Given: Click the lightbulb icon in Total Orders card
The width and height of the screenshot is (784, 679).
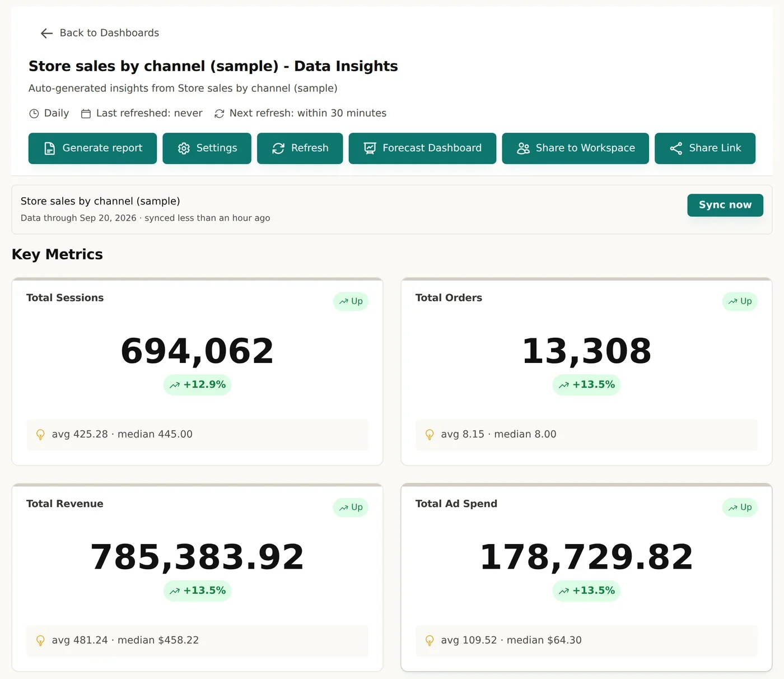Looking at the screenshot, I should 430,435.
